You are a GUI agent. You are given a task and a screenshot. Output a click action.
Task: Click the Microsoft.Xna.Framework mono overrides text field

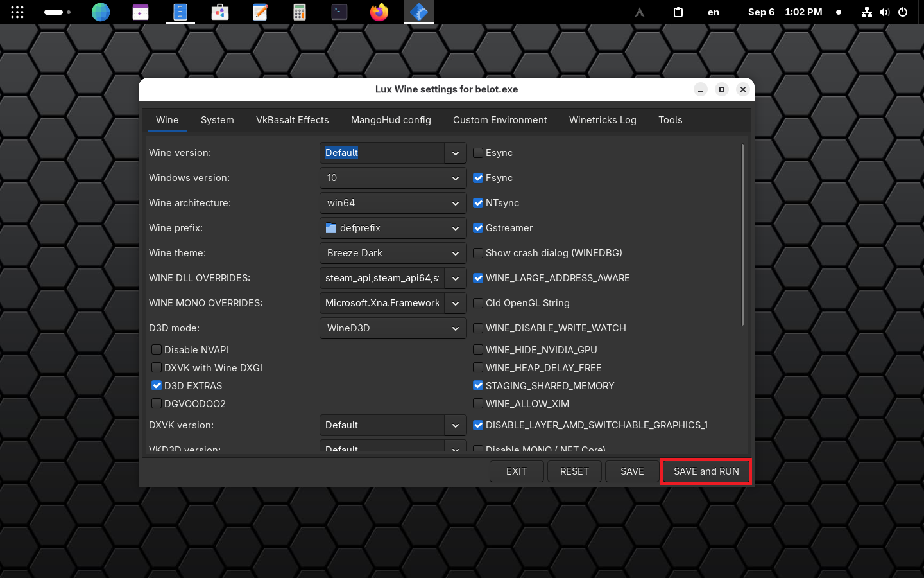[382, 303]
